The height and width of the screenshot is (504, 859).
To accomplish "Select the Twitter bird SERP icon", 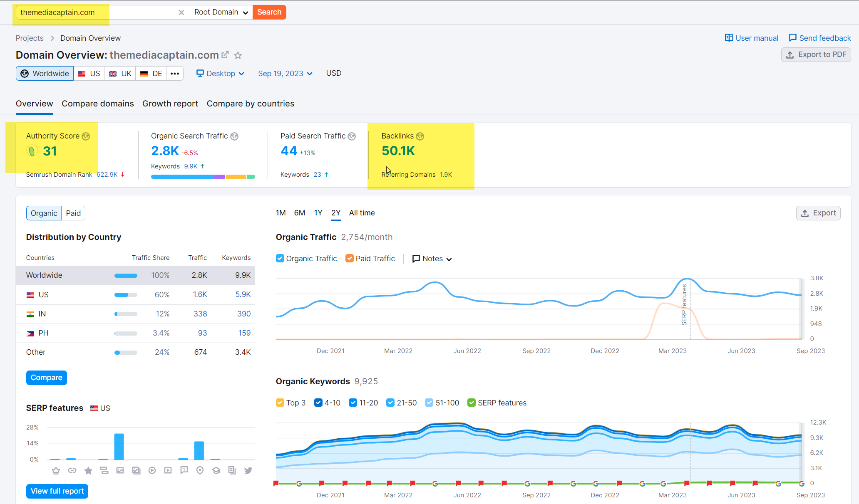I will coord(248,470).
